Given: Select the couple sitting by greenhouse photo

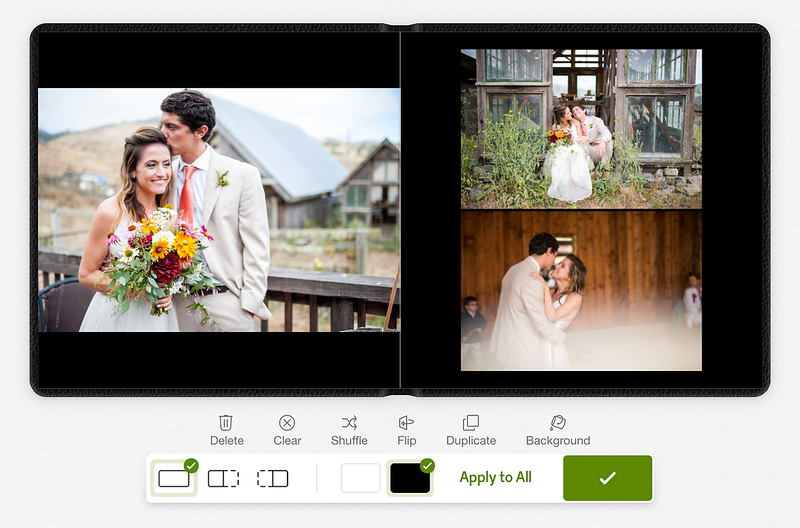Looking at the screenshot, I should pyautogui.click(x=581, y=128).
